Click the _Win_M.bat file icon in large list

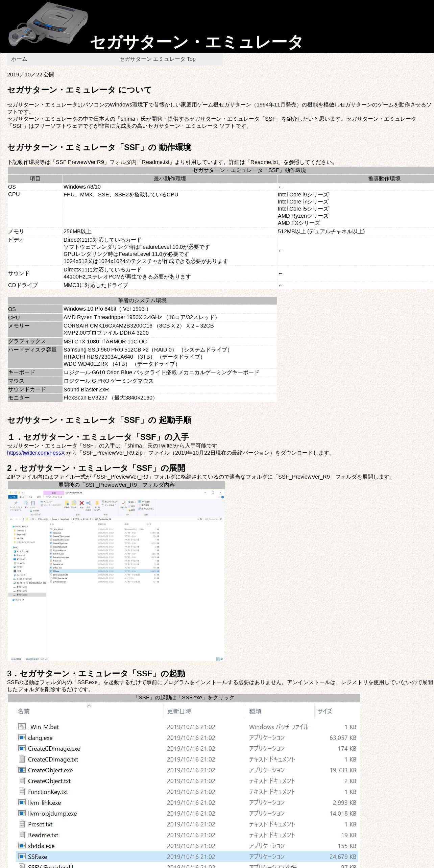22,727
